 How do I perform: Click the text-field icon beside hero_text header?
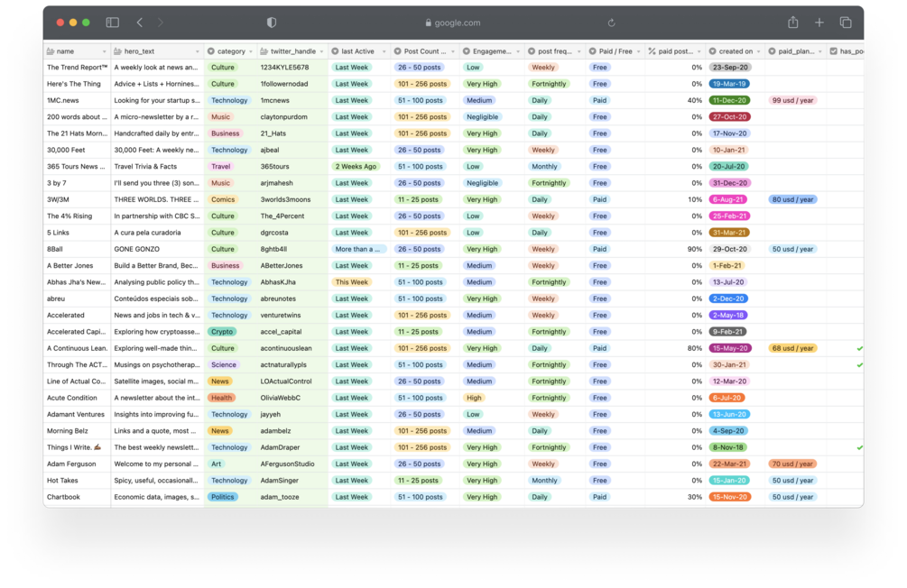coord(118,51)
